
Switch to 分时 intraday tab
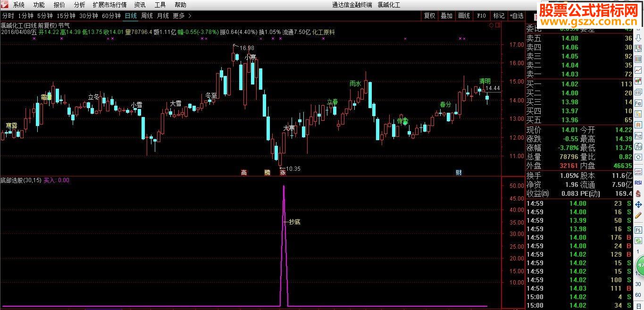[x=8, y=16]
